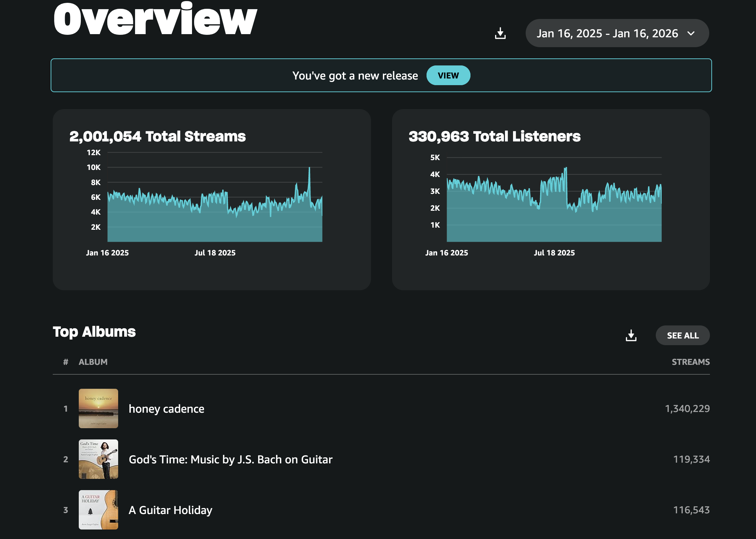Click the Total Streams peak spike
This screenshot has height=539, width=756.
point(309,169)
